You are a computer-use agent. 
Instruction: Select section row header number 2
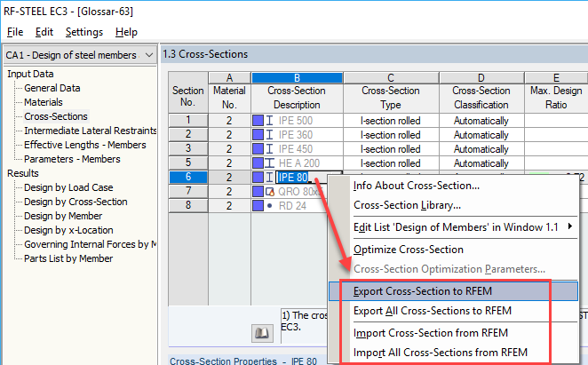pyautogui.click(x=188, y=135)
